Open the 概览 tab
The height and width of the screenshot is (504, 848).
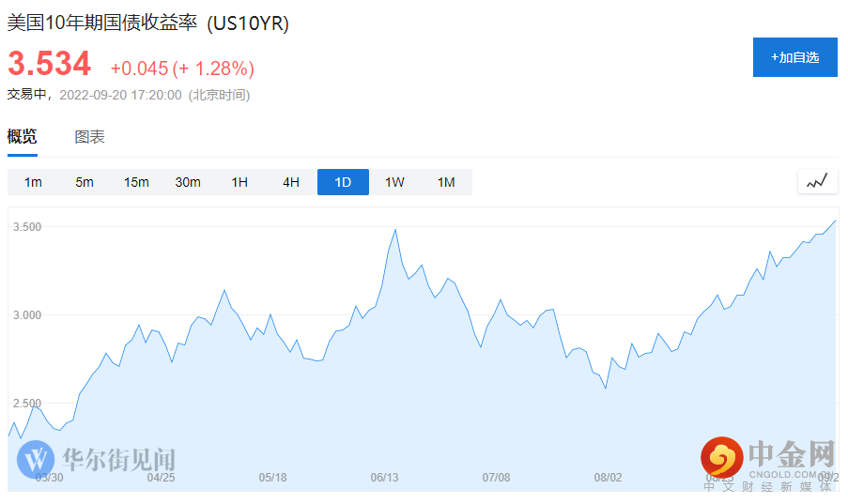(23, 137)
